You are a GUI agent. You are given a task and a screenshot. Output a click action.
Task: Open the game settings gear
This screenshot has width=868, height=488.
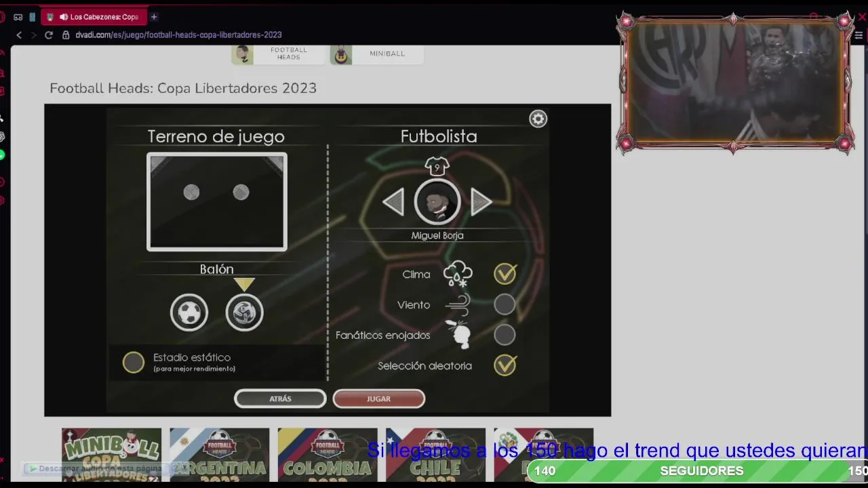[x=538, y=119]
